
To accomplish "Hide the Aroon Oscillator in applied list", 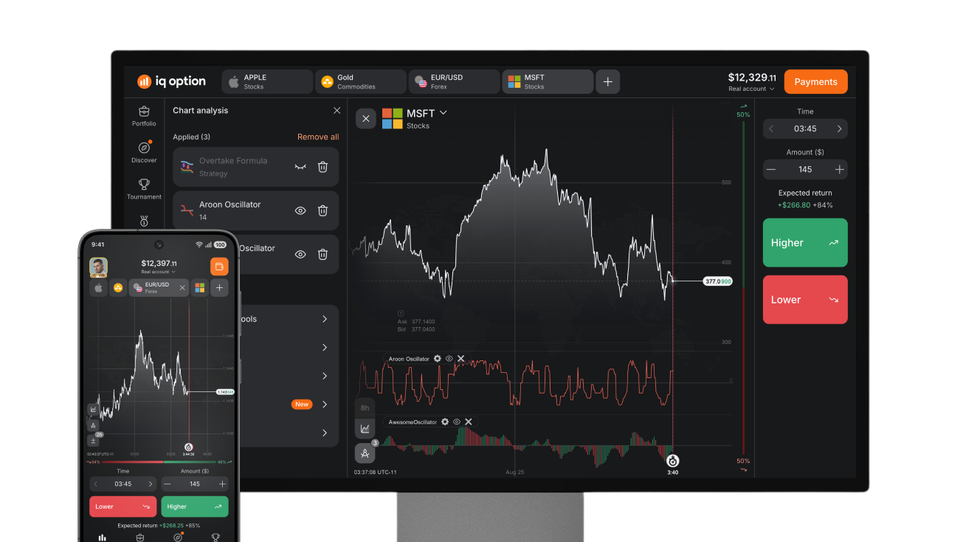I will [x=300, y=210].
